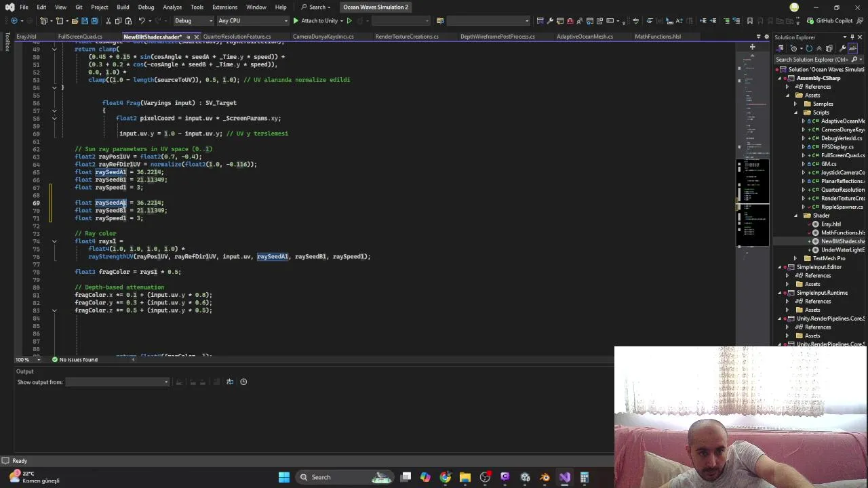Switch to the MathFunctions.hlsl tab
The width and height of the screenshot is (868, 488).
pyautogui.click(x=658, y=37)
